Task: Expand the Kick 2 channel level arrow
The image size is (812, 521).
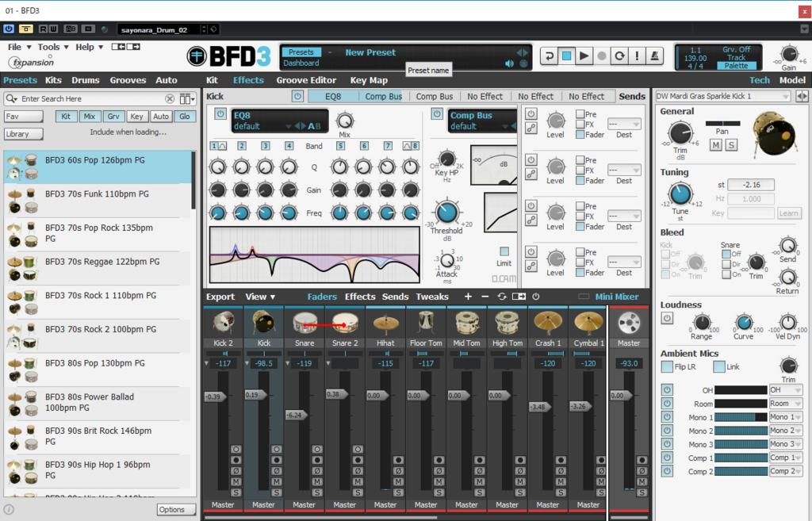Action: [207, 363]
